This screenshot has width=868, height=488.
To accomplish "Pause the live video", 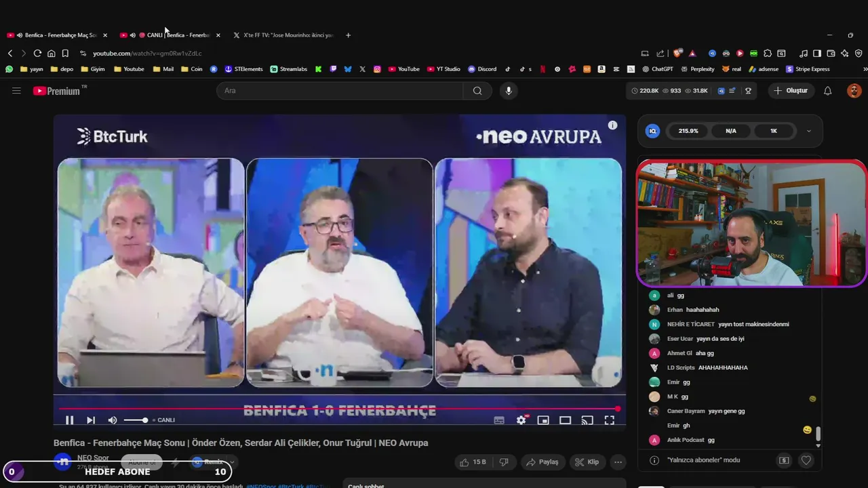I will coord(69,420).
